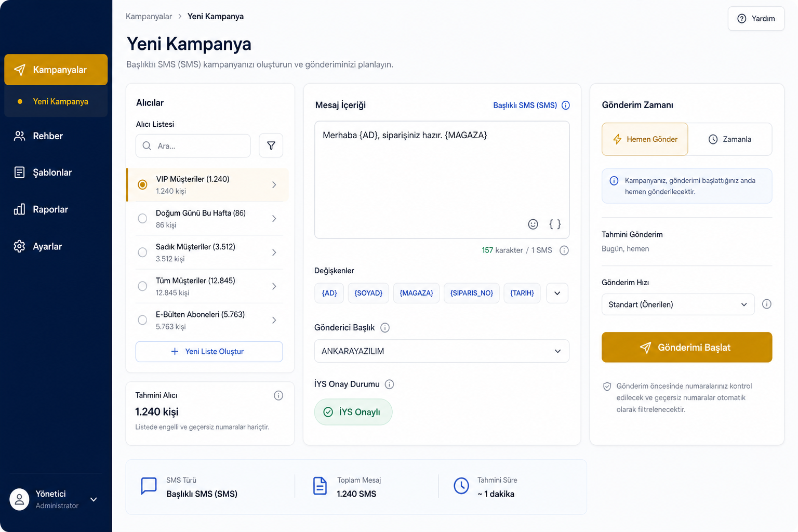
Task: Select VIP Müşteriler radio button
Action: (x=142, y=184)
